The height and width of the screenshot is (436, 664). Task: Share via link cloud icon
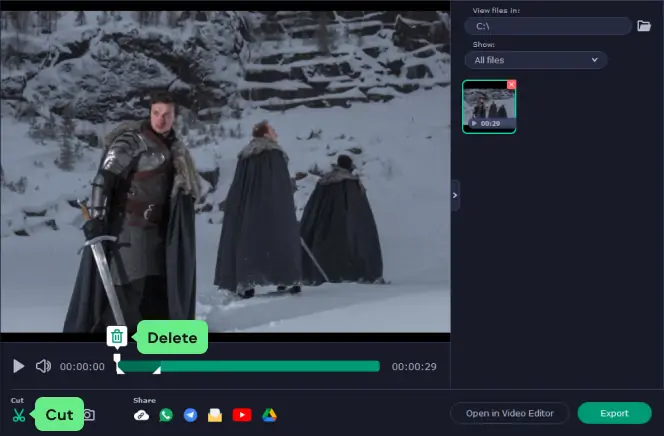(x=141, y=415)
